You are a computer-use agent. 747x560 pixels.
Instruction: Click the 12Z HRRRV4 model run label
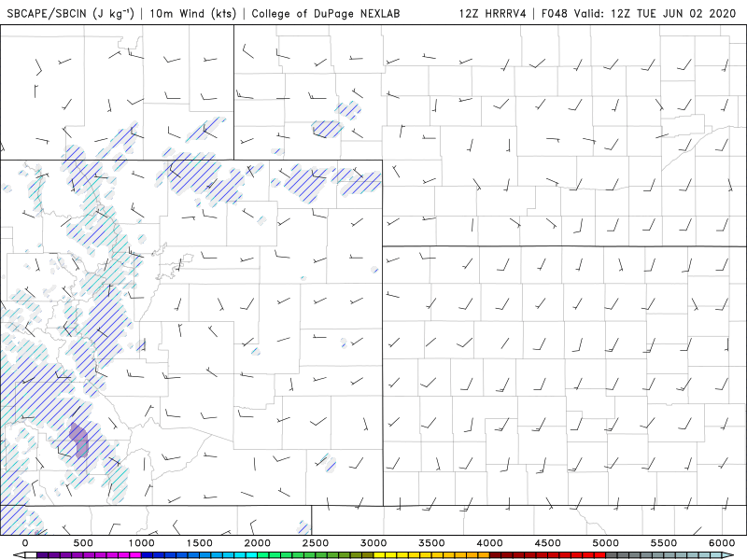click(493, 13)
